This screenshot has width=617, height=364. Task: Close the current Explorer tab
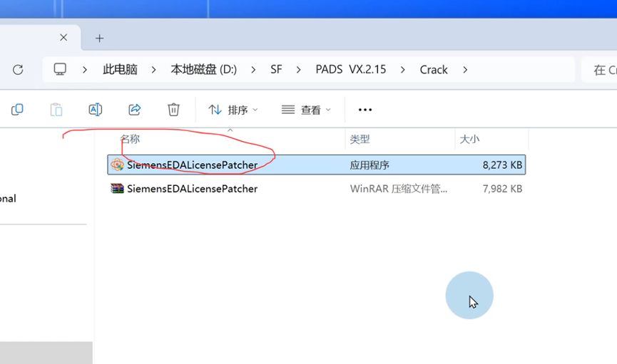pos(63,37)
